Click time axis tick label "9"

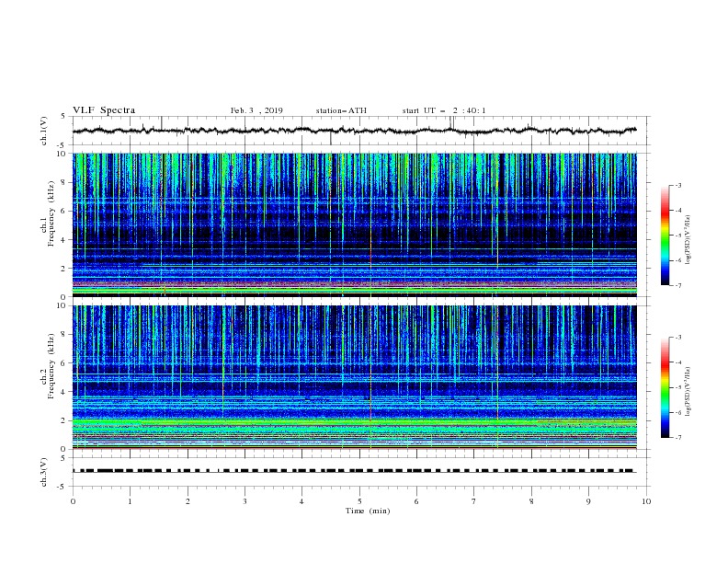(588, 501)
